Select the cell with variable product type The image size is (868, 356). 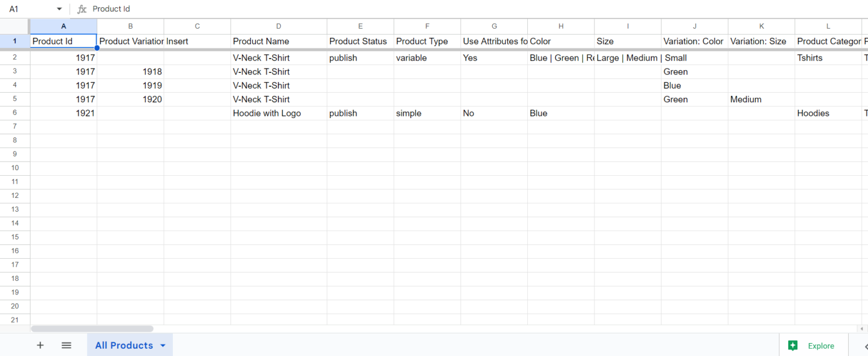pos(427,58)
